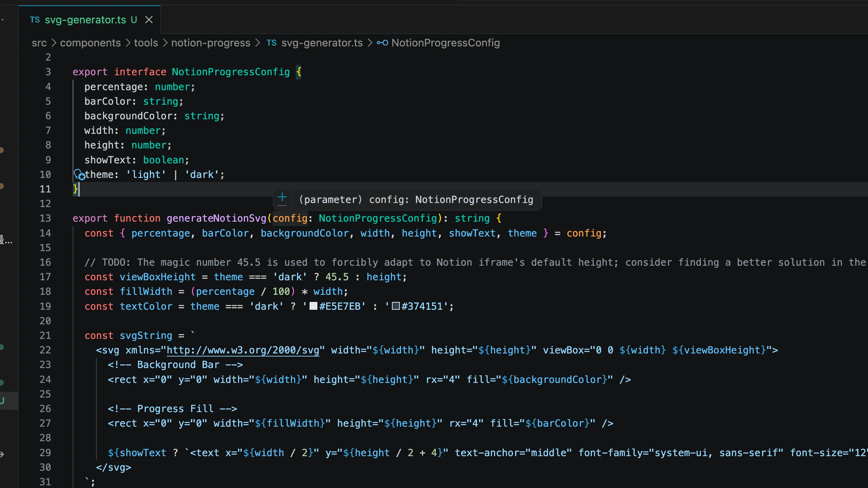
Task: Click the interface symbol icon in breadcrumbs
Action: coord(382,43)
